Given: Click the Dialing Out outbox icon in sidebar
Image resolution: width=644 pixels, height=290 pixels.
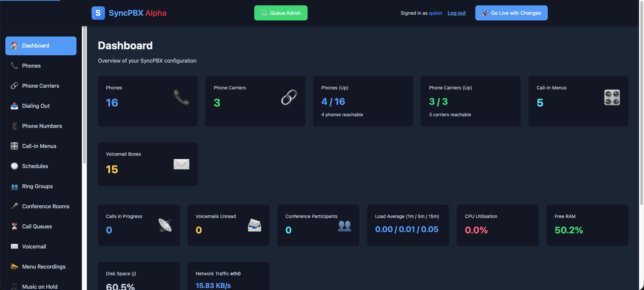Looking at the screenshot, I should 14,106.
